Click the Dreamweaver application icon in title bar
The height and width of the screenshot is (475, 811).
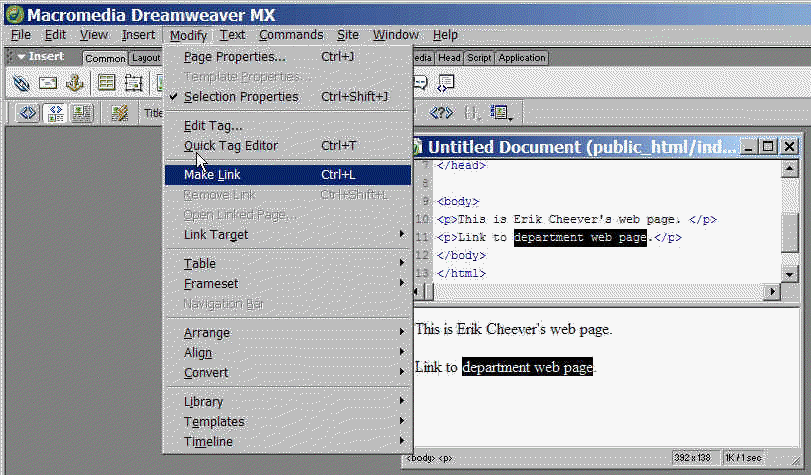point(14,14)
